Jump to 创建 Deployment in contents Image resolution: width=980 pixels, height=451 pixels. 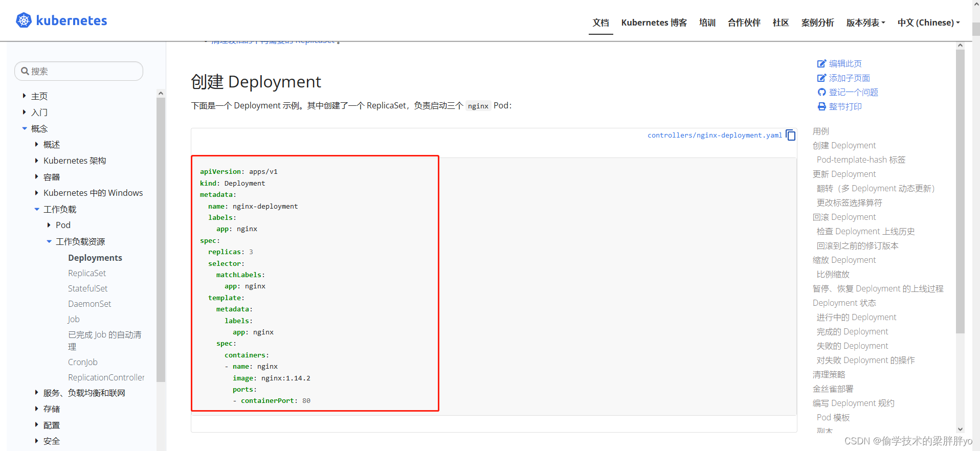click(x=844, y=145)
